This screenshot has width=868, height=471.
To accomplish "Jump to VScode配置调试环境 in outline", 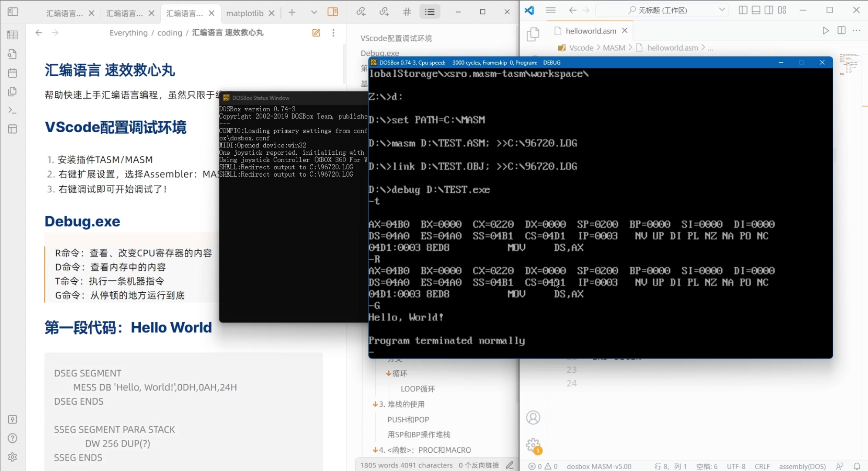I will [x=396, y=38].
